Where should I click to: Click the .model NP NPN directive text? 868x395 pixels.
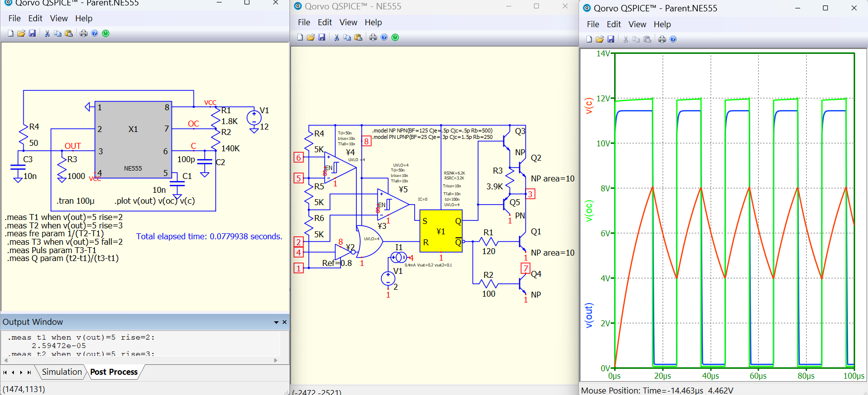click(433, 131)
